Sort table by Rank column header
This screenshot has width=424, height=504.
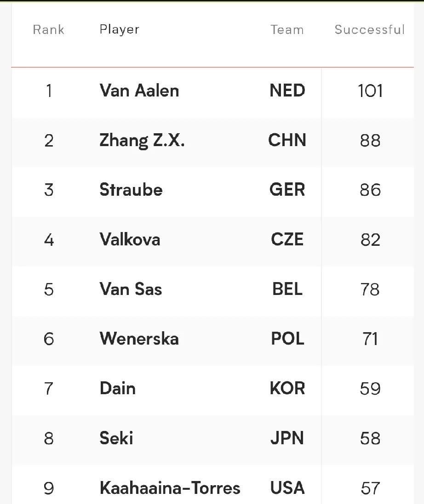pos(49,29)
